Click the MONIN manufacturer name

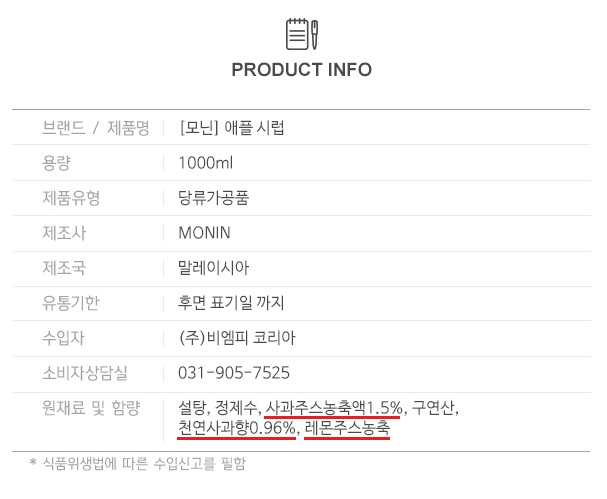(204, 233)
